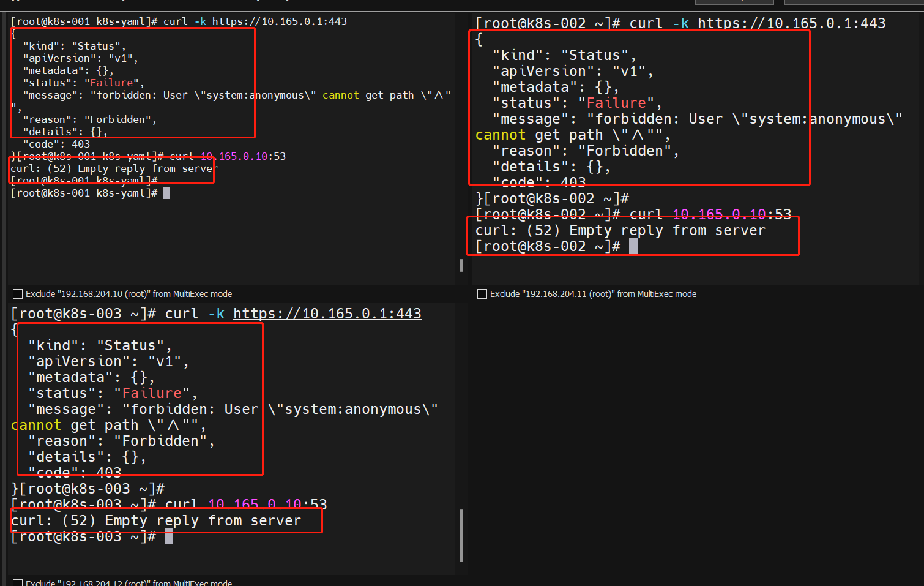
Task: Click 10.165.0.10:53 address in k8s-002 command
Action: pyautogui.click(x=732, y=214)
